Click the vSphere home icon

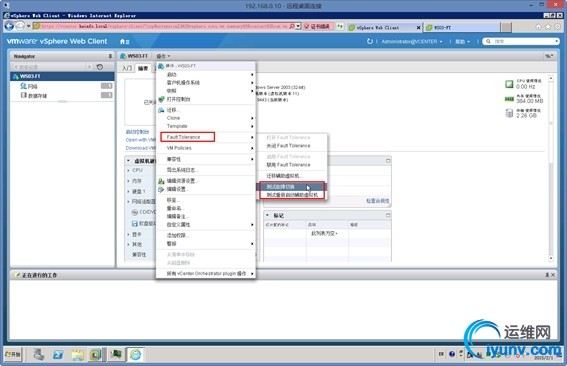[x=123, y=42]
